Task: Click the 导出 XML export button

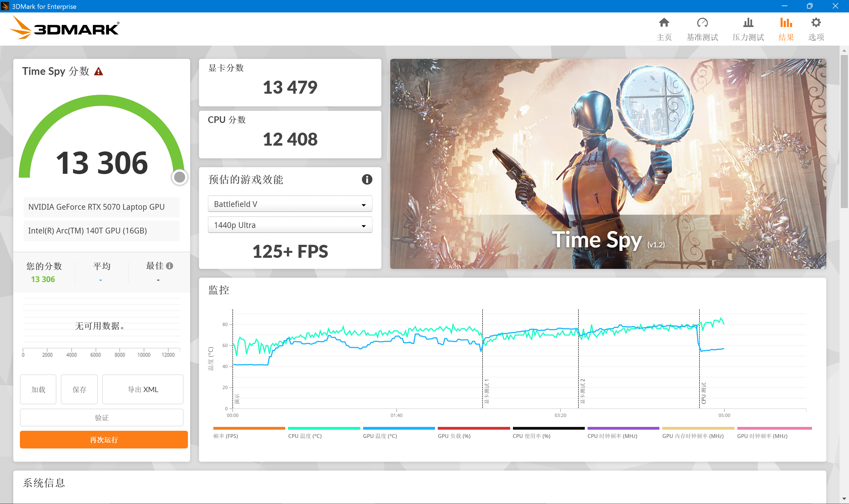Action: pyautogui.click(x=143, y=389)
